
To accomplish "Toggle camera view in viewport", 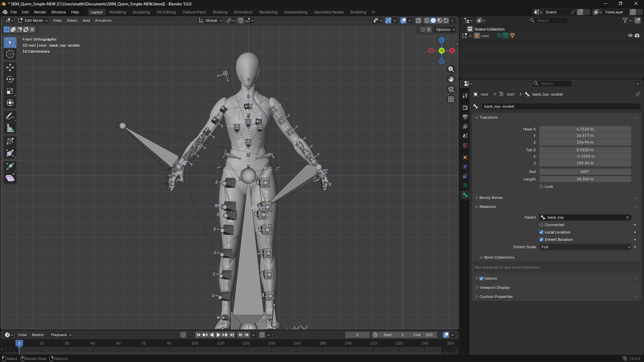I will 451,89.
